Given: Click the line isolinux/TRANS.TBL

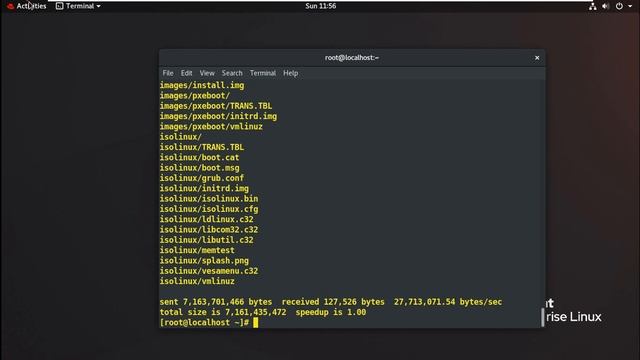Looking at the screenshot, I should coord(202,147).
